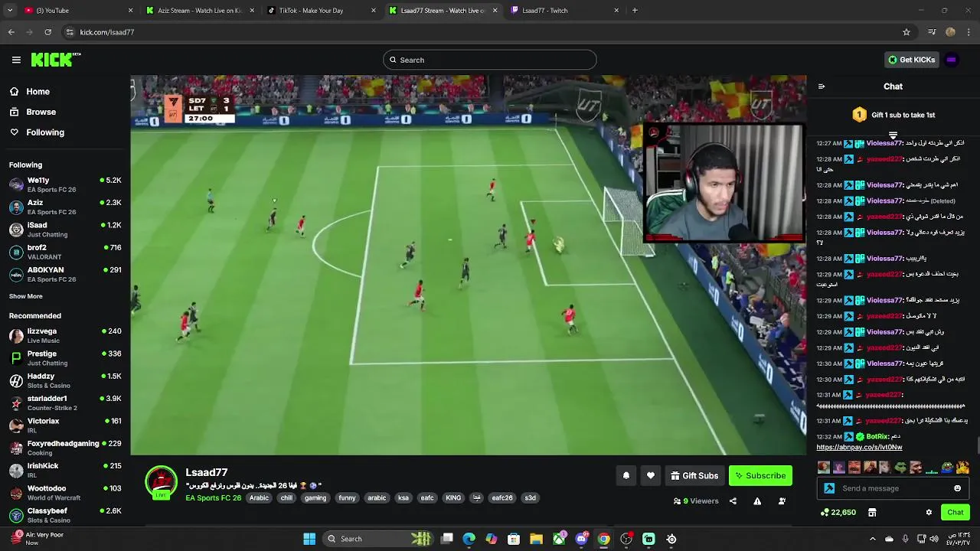The width and height of the screenshot is (980, 551).
Task: Open Aziz's channel from Following
Action: coord(65,207)
